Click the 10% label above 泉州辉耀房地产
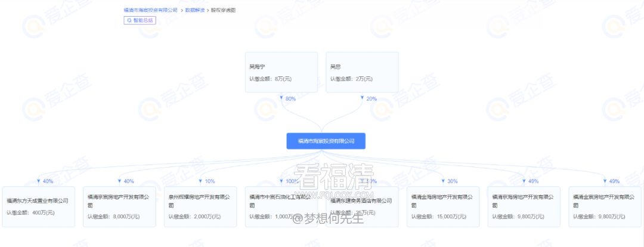 [x=209, y=181]
